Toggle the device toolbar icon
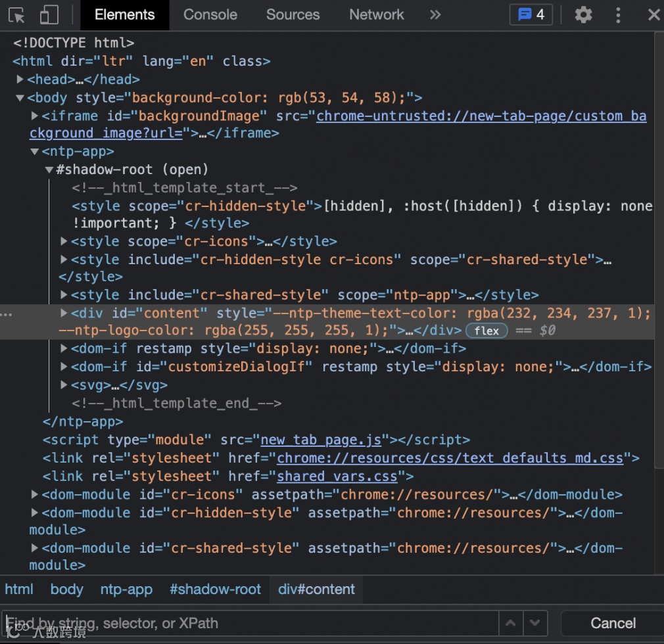664x644 pixels. (49, 15)
